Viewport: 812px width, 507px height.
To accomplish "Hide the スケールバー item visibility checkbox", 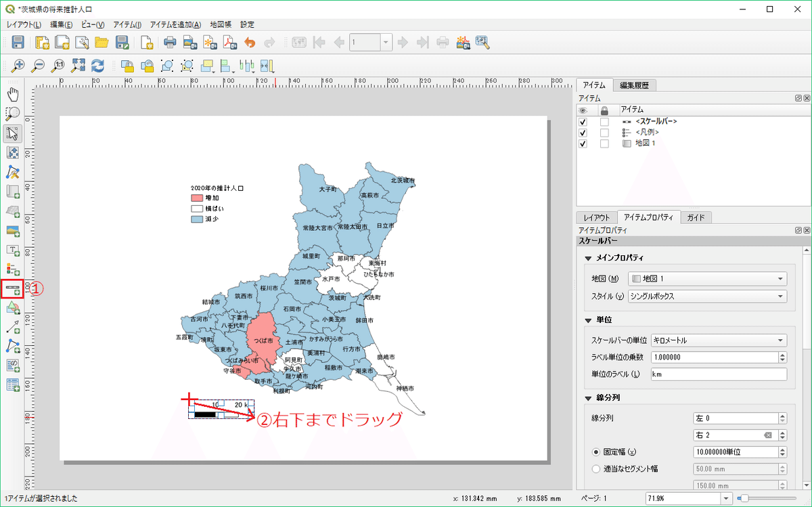I will [583, 122].
